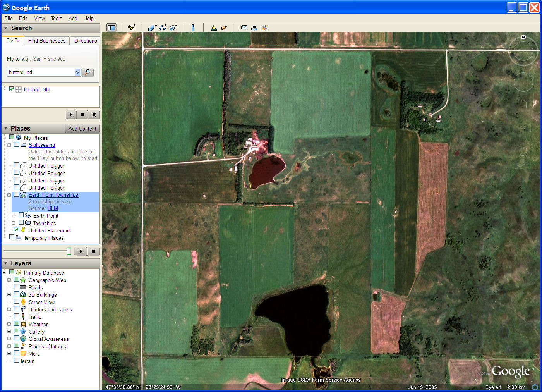The image size is (542, 392).
Task: Click the Weather sun layer icon
Action: point(23,324)
